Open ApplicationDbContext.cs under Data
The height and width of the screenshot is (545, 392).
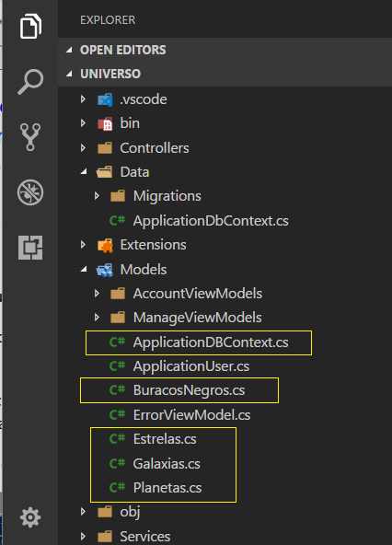211,221
